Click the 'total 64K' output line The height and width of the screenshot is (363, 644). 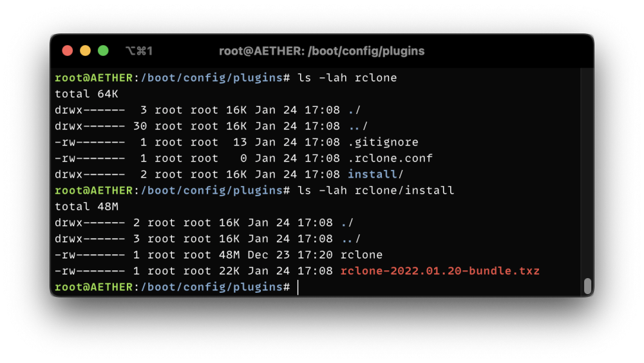pos(86,93)
